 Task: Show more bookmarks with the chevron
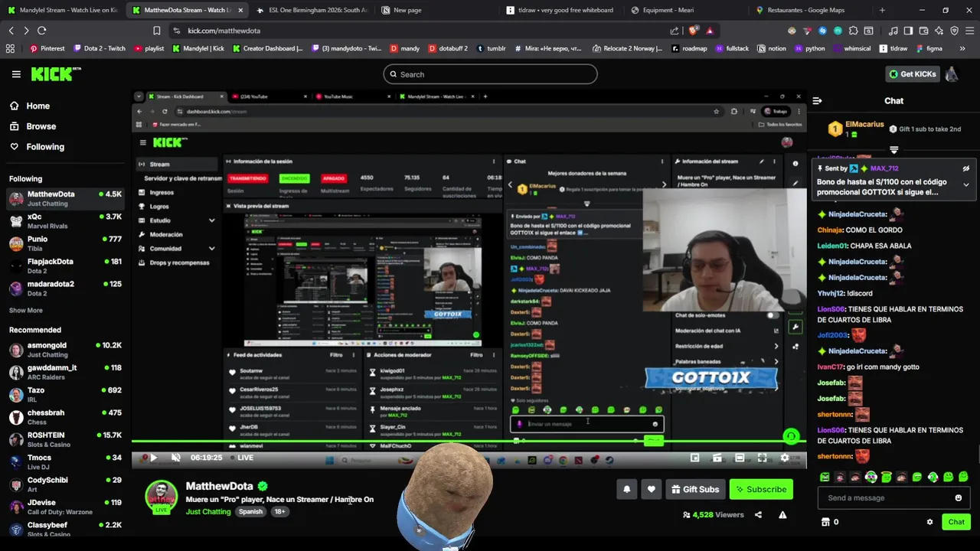click(962, 48)
